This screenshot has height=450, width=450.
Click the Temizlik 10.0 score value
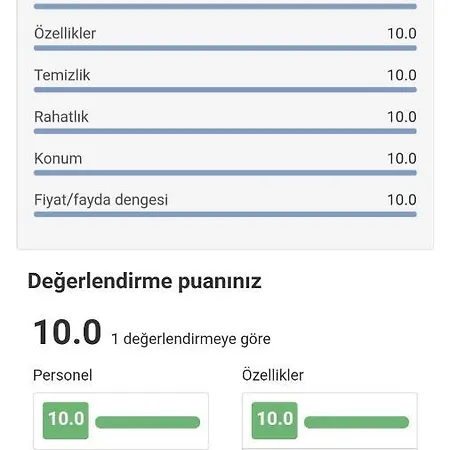(402, 75)
